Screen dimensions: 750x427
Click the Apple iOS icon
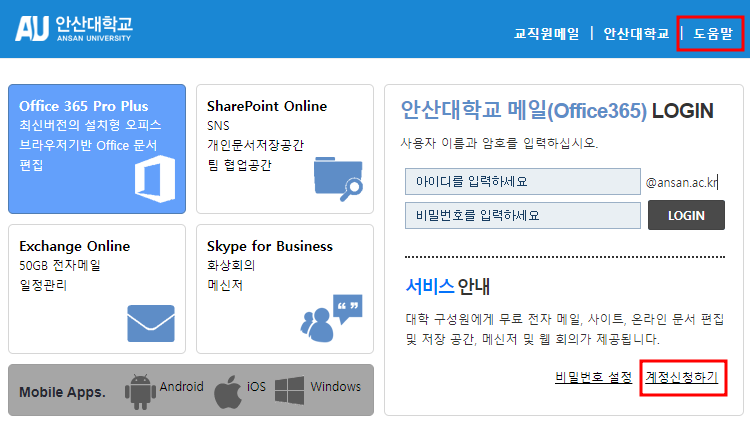[x=228, y=392]
